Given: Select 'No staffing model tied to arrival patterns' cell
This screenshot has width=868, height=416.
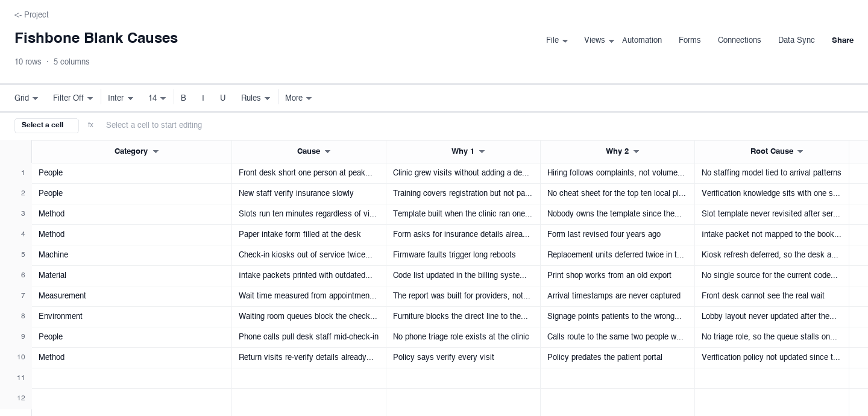Looking at the screenshot, I should pyautogui.click(x=772, y=173).
